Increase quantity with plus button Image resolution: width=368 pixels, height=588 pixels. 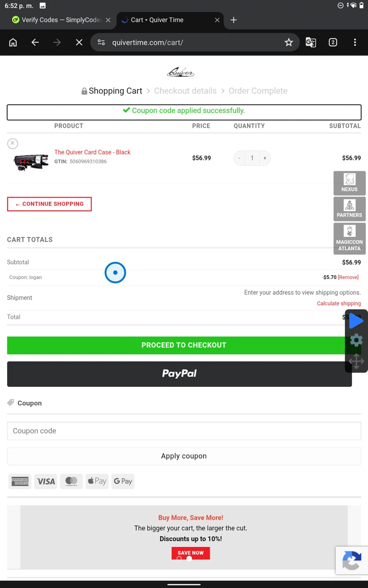click(265, 158)
